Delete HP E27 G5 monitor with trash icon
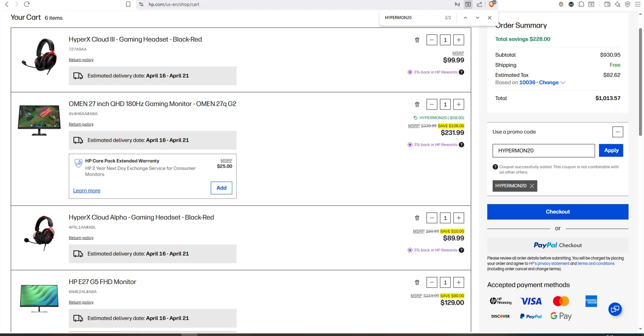This screenshot has height=336, width=644. pos(417,282)
